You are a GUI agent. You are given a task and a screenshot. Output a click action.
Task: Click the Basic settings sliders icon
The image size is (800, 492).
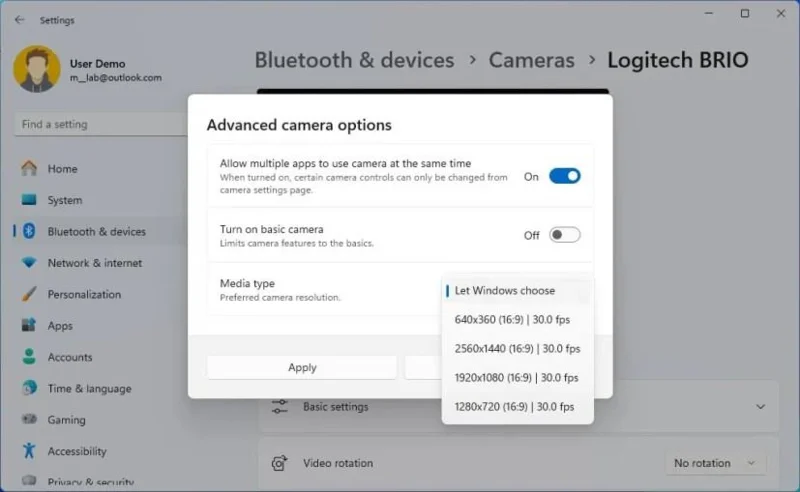(x=280, y=407)
